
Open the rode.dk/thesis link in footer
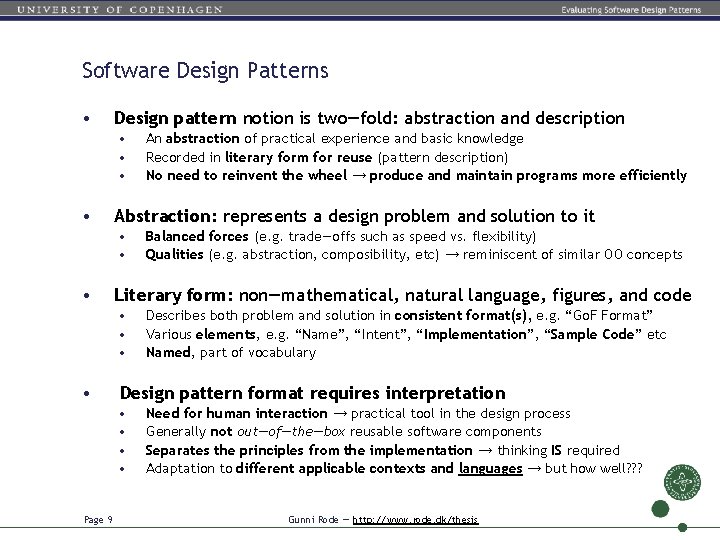pyautogui.click(x=416, y=520)
